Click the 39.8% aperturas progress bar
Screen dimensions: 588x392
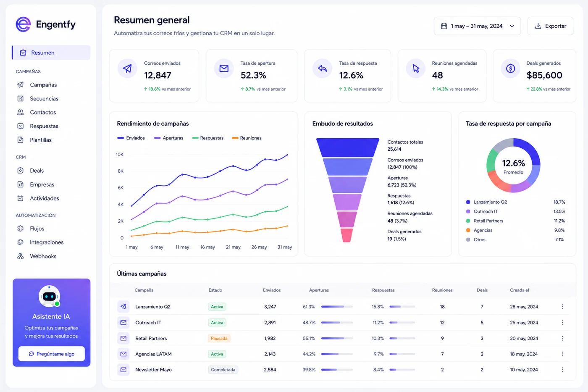337,370
